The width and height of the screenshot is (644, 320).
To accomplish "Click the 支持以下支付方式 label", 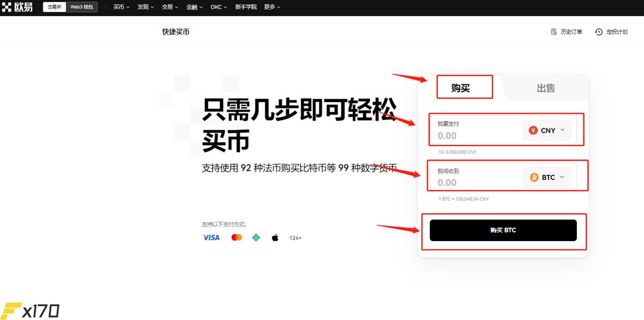I will click(x=224, y=224).
